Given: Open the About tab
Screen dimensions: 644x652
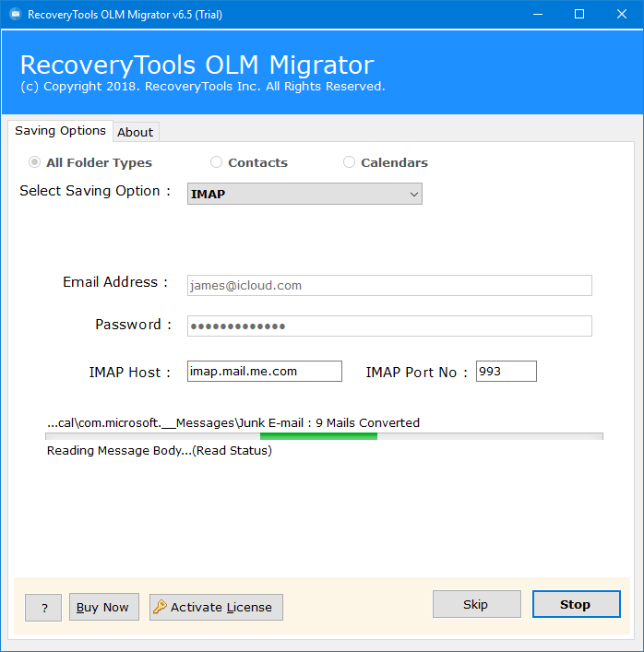Looking at the screenshot, I should (x=136, y=132).
